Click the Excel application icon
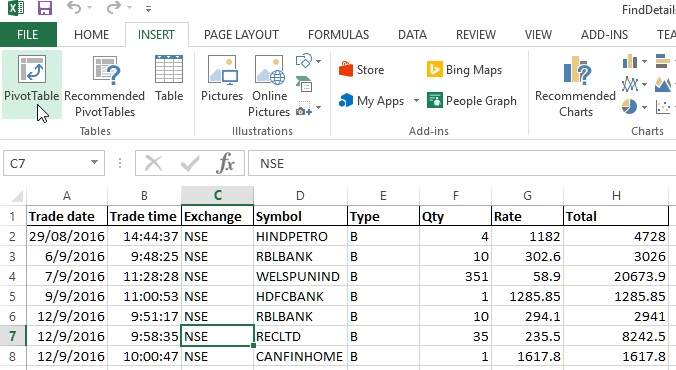 click(16, 8)
